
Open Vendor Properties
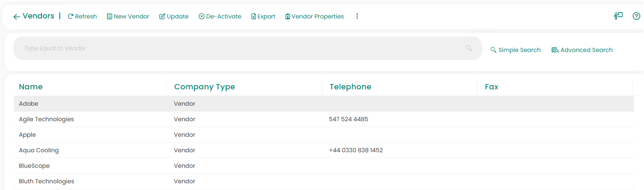click(314, 16)
